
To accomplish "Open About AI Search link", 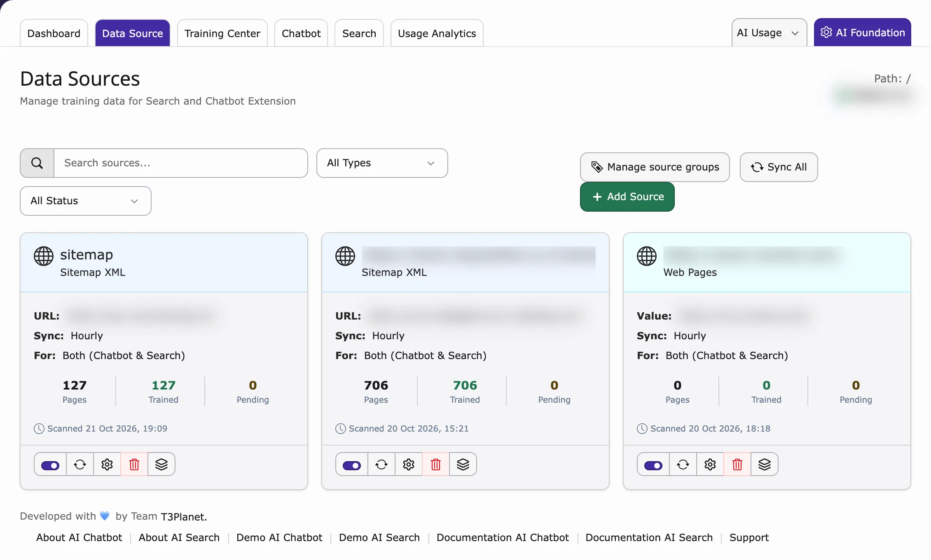I will pyautogui.click(x=179, y=538).
